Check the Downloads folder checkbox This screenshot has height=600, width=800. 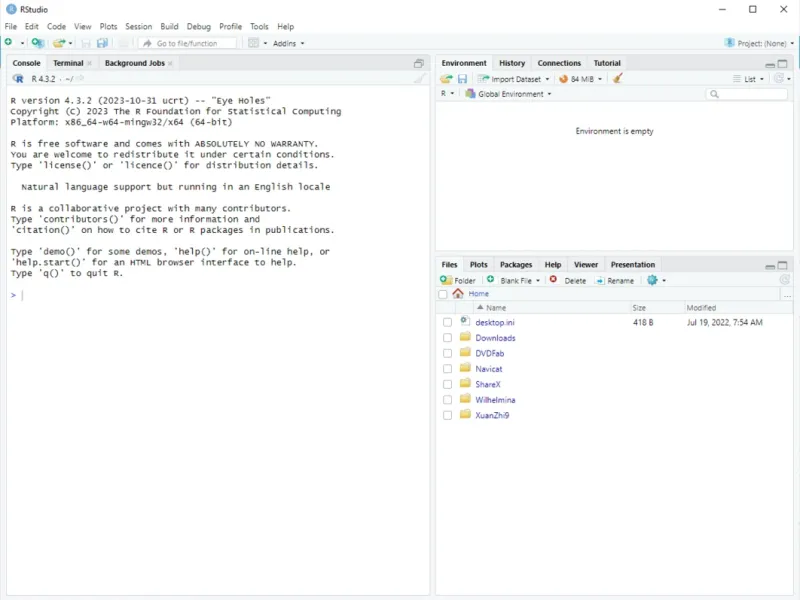tap(447, 338)
